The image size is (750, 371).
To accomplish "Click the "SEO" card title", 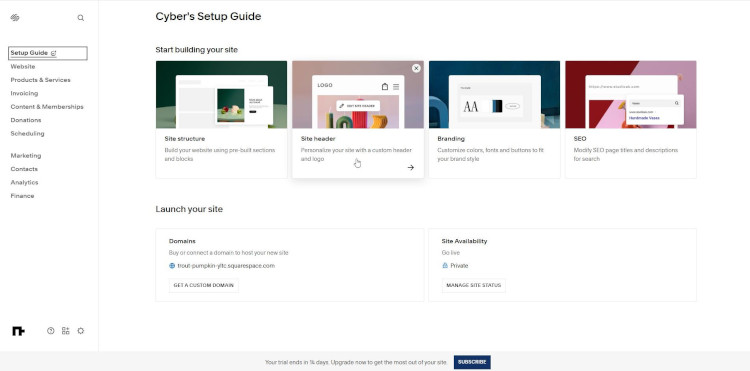I will pyautogui.click(x=580, y=139).
